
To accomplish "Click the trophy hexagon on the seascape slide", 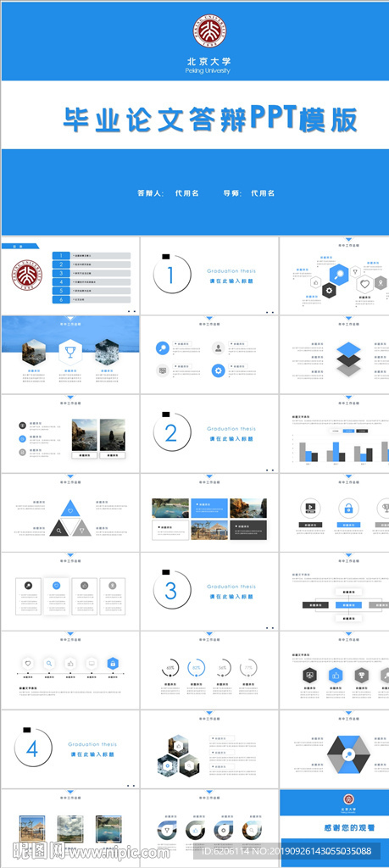I will coord(70,352).
